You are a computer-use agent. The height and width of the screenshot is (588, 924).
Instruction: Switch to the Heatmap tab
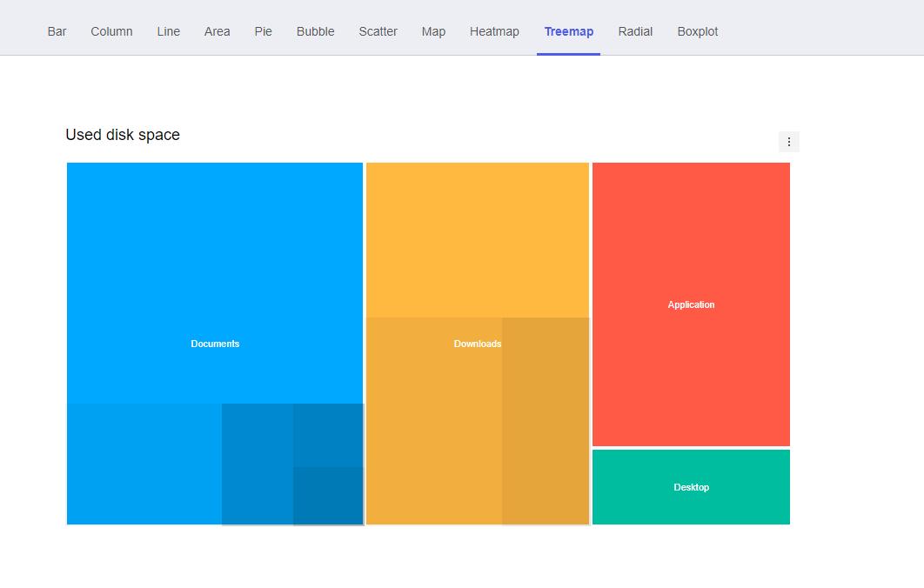click(x=494, y=31)
